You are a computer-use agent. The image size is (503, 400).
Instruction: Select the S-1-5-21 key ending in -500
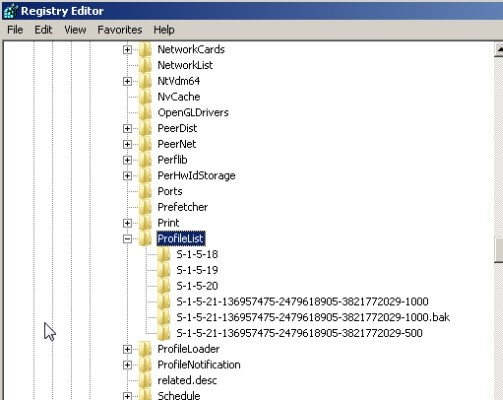point(299,333)
